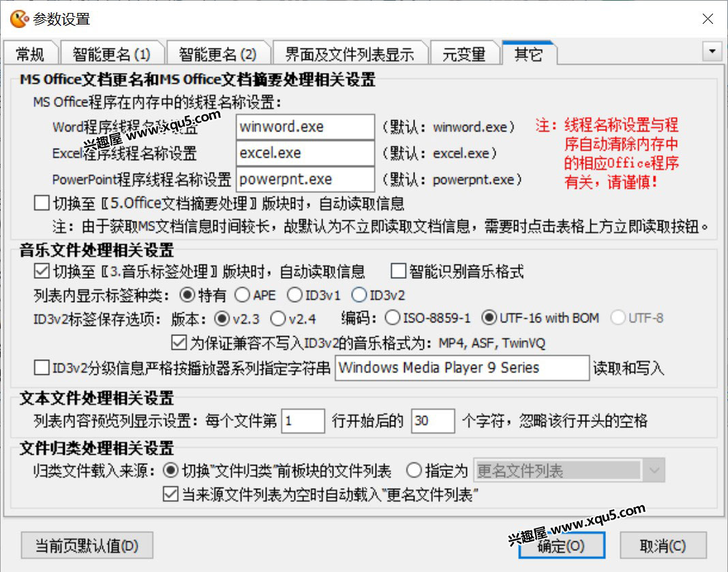The image size is (728, 572).
Task: Click the file line number field showing 1
Action: pos(303,421)
